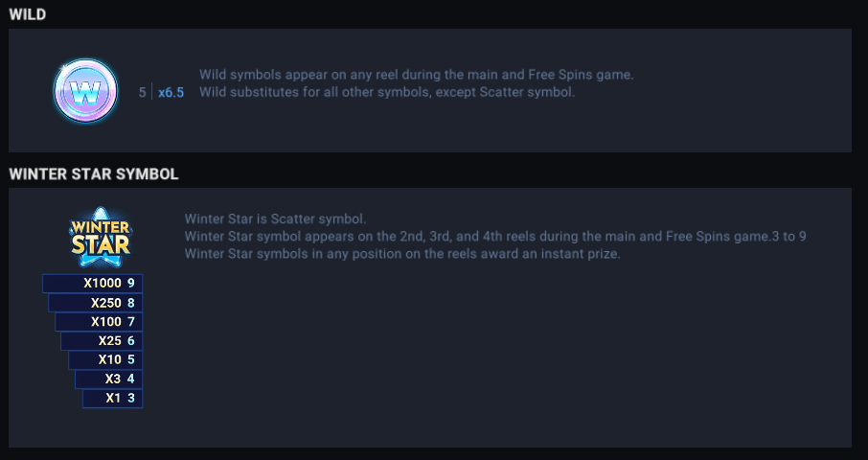Select the X3 4 prize row
The height and width of the screenshot is (460, 868).
point(109,379)
